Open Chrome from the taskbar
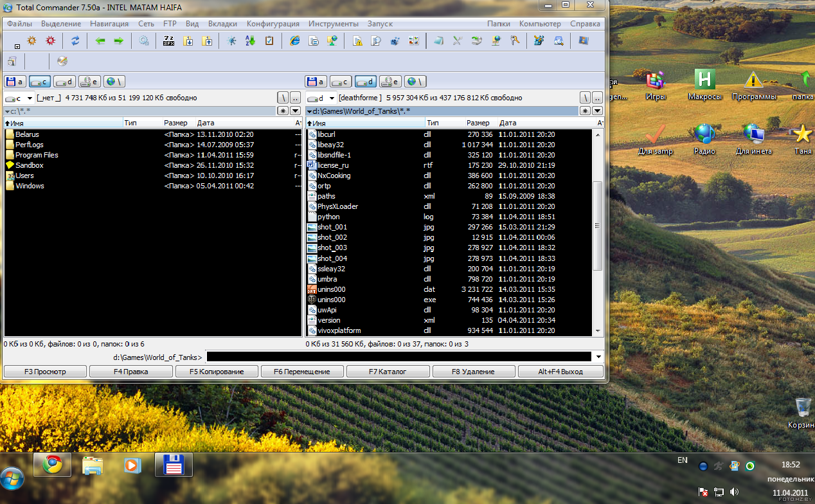The width and height of the screenshot is (815, 504). [x=52, y=464]
